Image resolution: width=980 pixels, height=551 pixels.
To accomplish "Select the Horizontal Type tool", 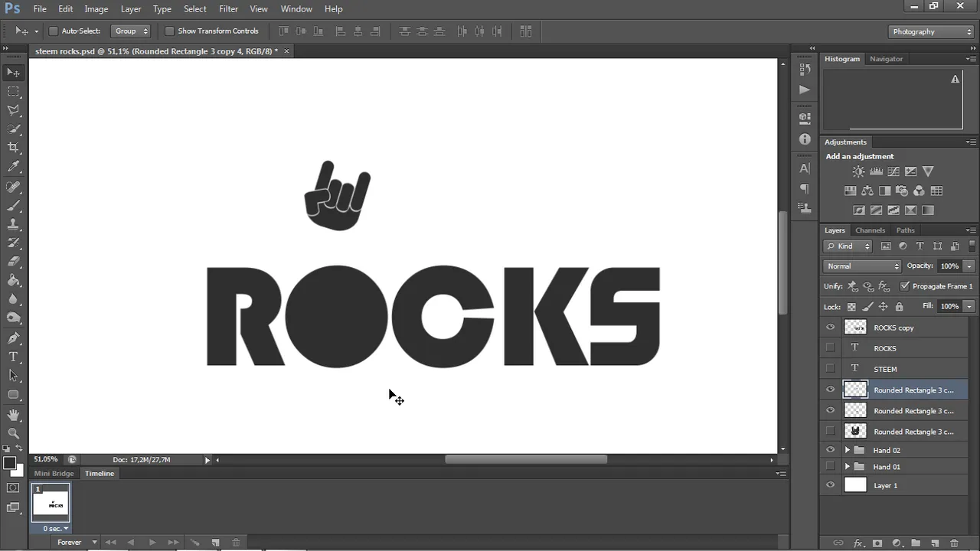I will 14,357.
